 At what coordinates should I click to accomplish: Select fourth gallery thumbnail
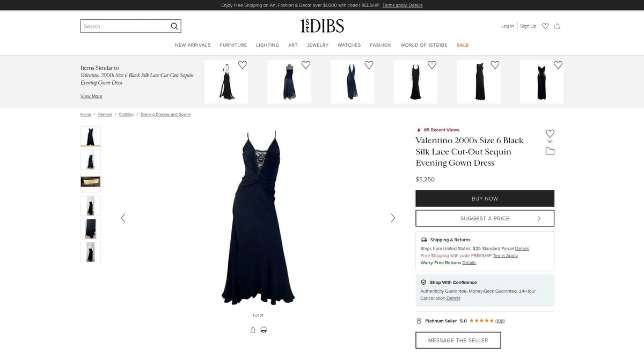tap(90, 205)
